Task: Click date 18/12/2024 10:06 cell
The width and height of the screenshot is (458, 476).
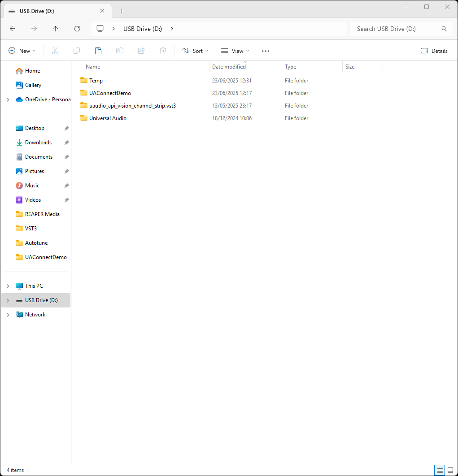Action: coord(232,118)
